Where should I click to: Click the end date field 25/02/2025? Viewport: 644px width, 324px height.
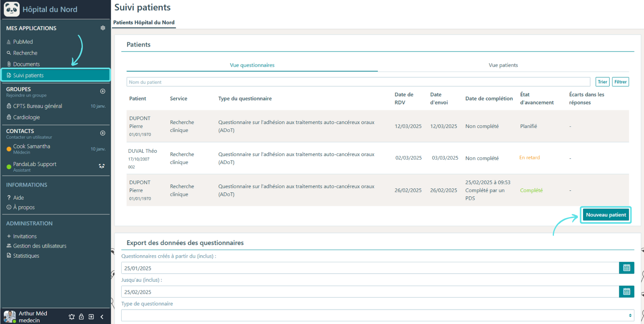click(x=370, y=292)
